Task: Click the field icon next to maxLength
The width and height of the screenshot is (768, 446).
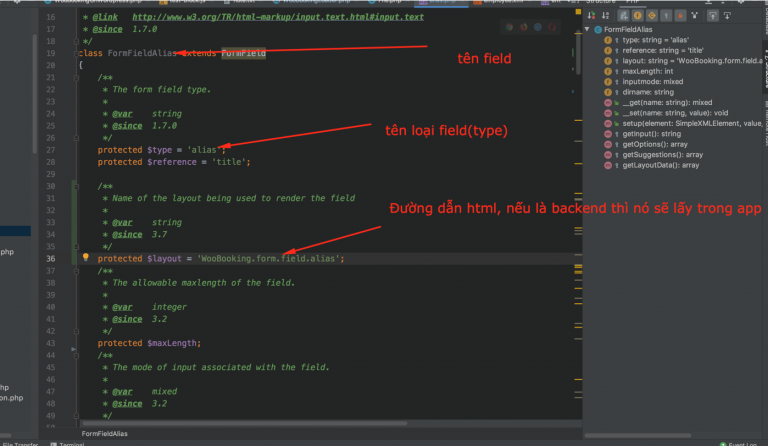Action: [x=607, y=71]
